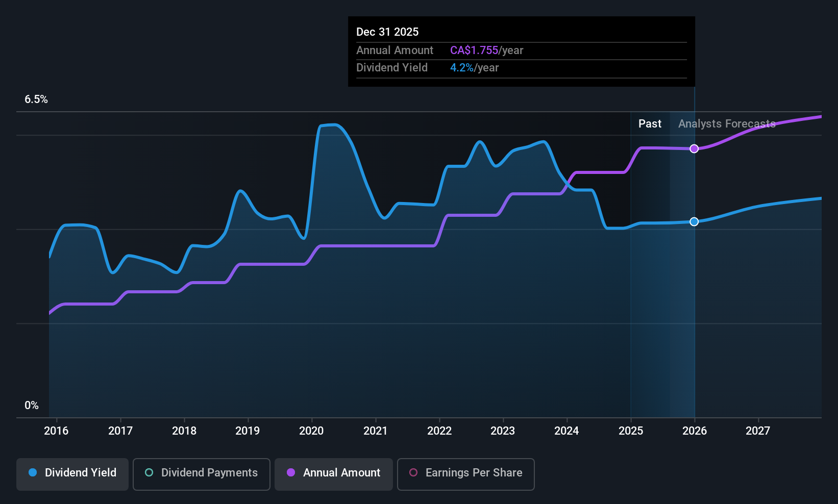Click the purple Annual Amount legend dot
This screenshot has height=504, width=838.
click(290, 473)
